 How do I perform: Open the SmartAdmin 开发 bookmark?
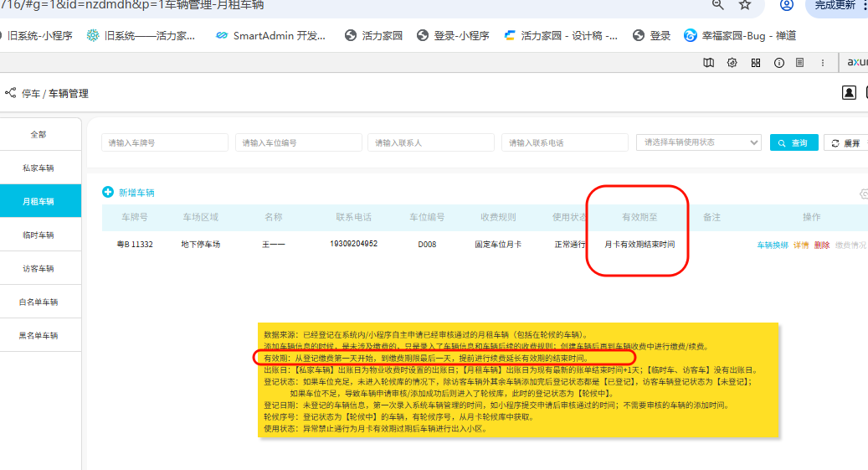point(270,35)
